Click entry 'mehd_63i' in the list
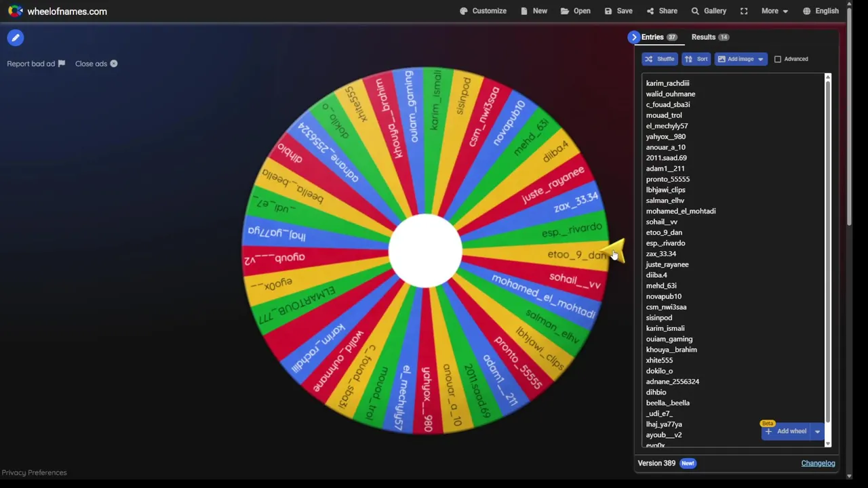 [x=660, y=286]
